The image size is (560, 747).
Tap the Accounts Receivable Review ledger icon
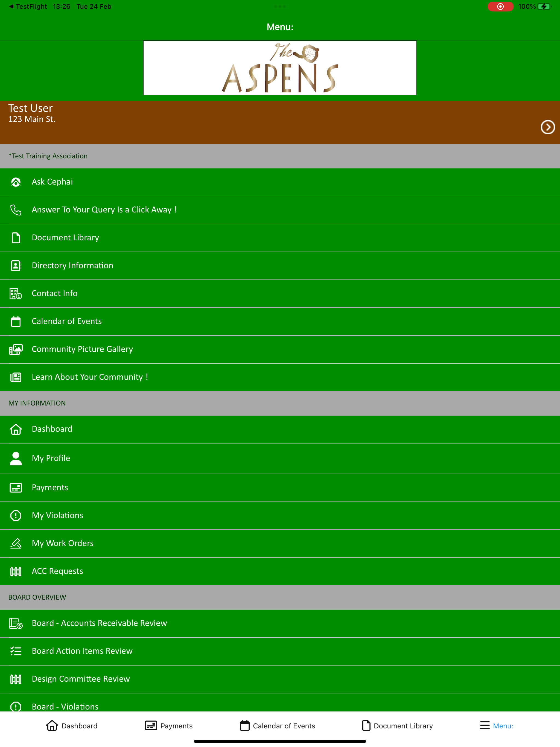[16, 623]
